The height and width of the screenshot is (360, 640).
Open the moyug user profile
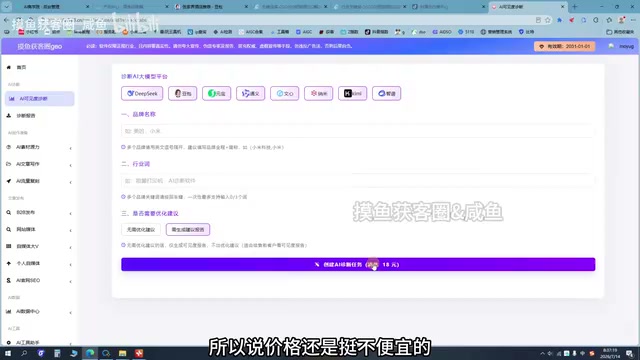pos(621,47)
